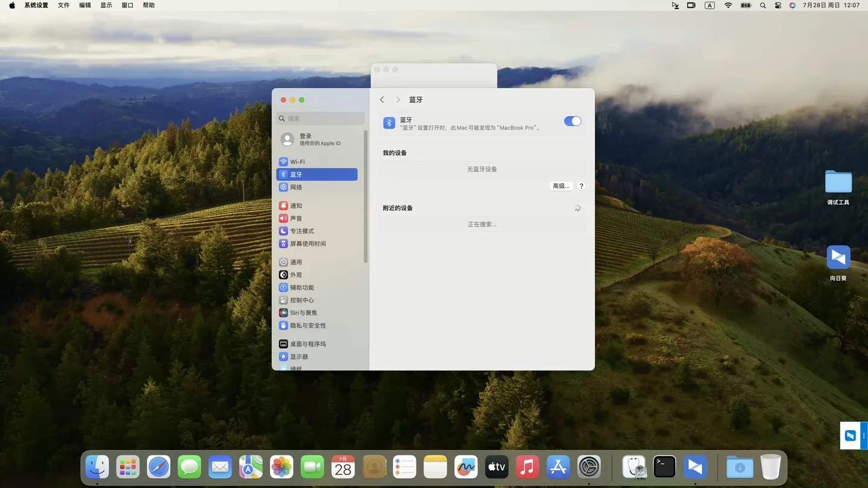The height and width of the screenshot is (488, 868).
Task: Open 屏幕使用时间 settings
Action: pyautogui.click(x=307, y=244)
